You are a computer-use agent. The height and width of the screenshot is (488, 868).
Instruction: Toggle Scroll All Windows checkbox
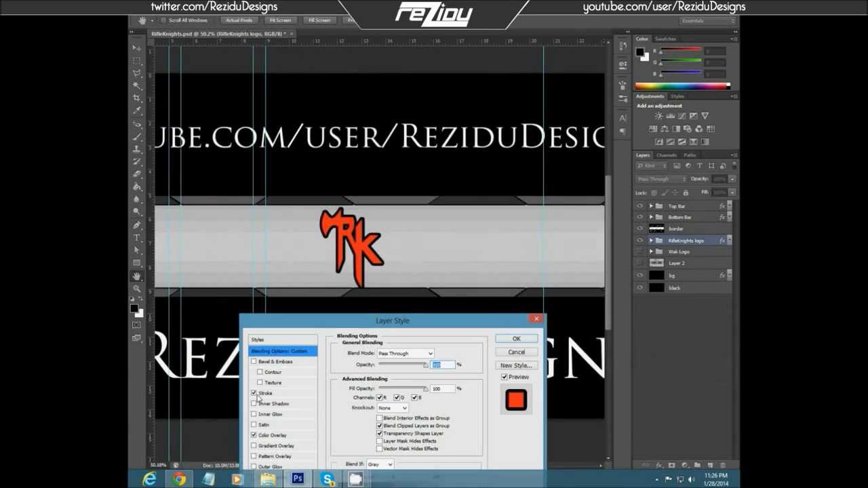(163, 20)
